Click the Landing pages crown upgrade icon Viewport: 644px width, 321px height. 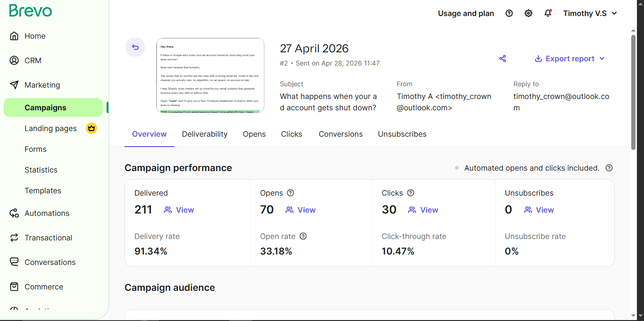click(91, 128)
